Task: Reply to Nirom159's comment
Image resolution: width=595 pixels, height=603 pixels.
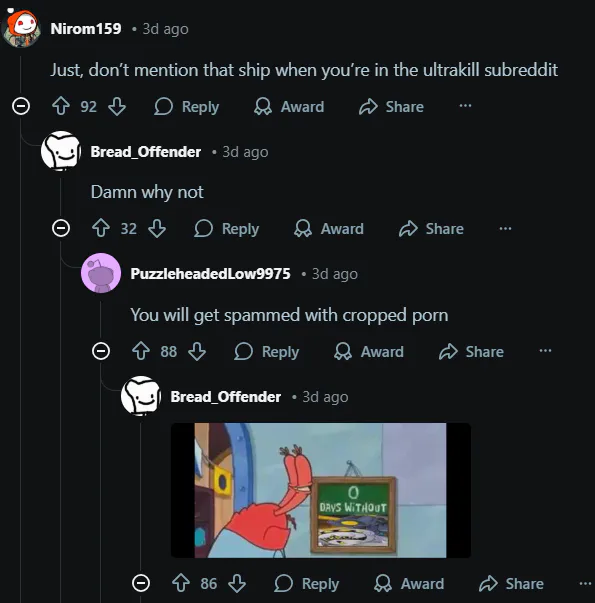Action: [x=187, y=107]
